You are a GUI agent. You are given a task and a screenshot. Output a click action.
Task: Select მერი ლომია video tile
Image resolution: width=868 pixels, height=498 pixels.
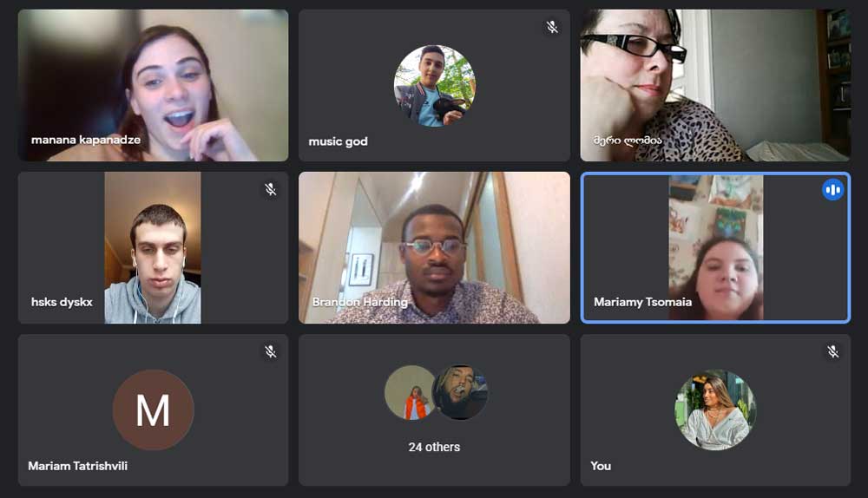(x=715, y=85)
